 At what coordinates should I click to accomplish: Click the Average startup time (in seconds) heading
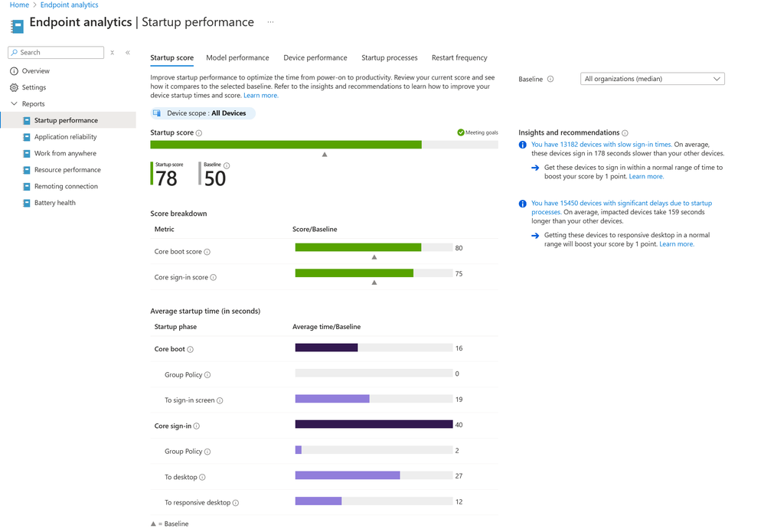(205, 312)
